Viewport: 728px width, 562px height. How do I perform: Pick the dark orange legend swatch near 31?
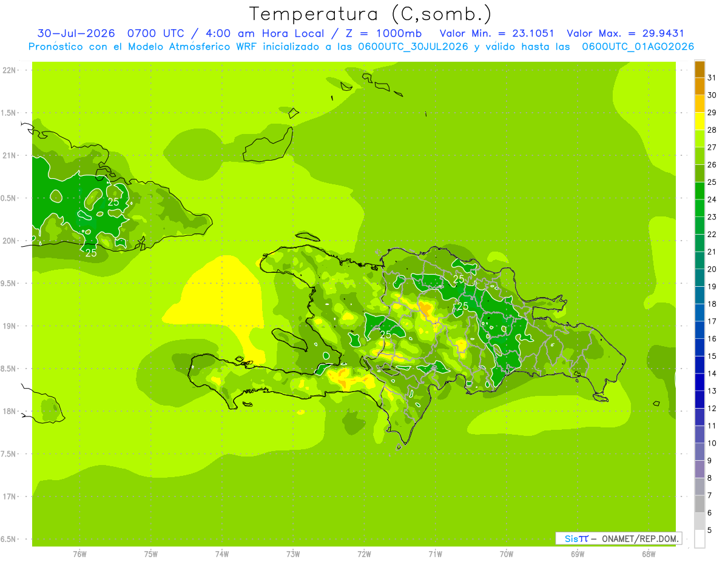699,69
